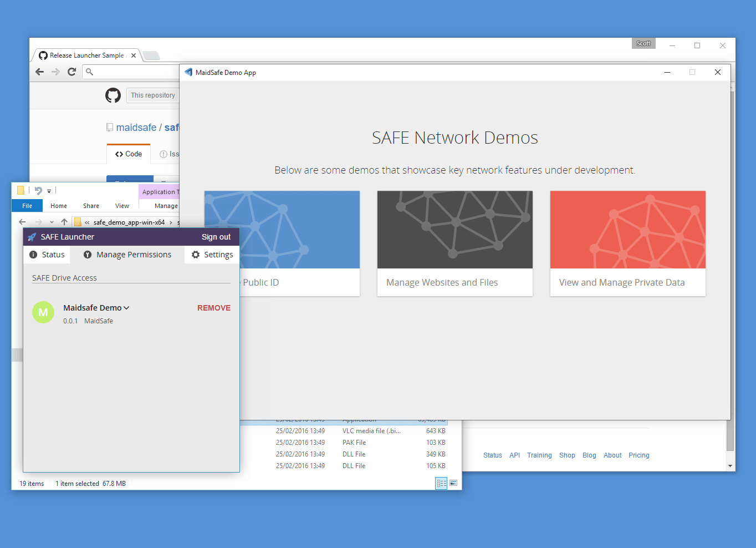The width and height of the screenshot is (756, 548).
Task: Click the browser forward arrow
Action: [55, 72]
